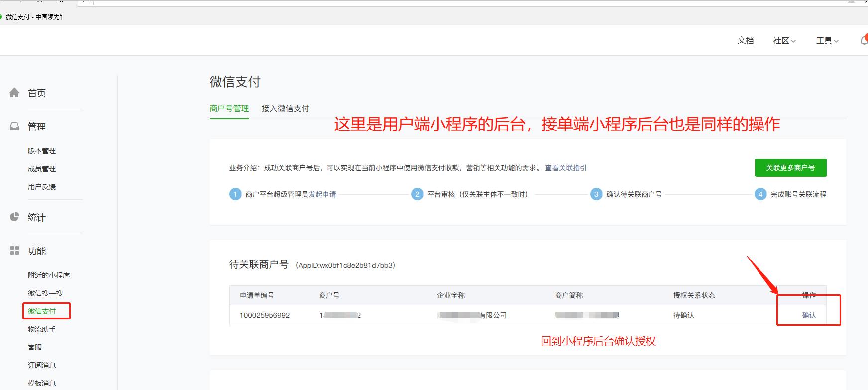The width and height of the screenshot is (868, 390).
Task: Click 确认 in the pending merchant row
Action: click(x=809, y=315)
